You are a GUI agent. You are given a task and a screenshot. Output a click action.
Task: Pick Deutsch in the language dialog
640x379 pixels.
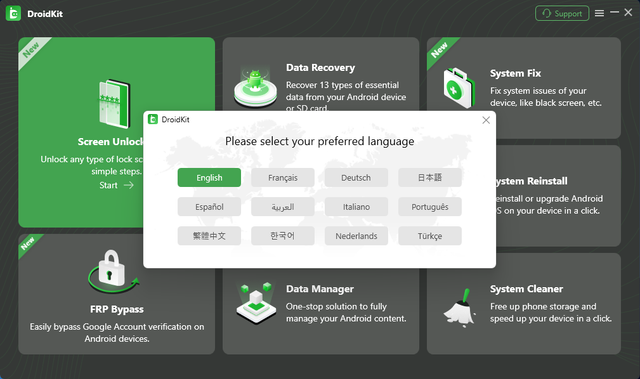pyautogui.click(x=356, y=177)
